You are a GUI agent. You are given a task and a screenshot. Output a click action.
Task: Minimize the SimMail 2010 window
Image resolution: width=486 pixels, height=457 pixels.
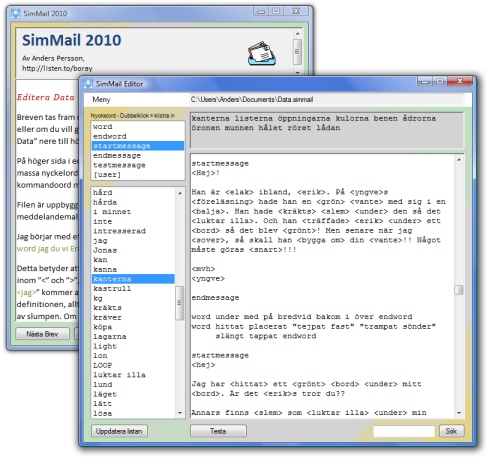click(x=261, y=11)
